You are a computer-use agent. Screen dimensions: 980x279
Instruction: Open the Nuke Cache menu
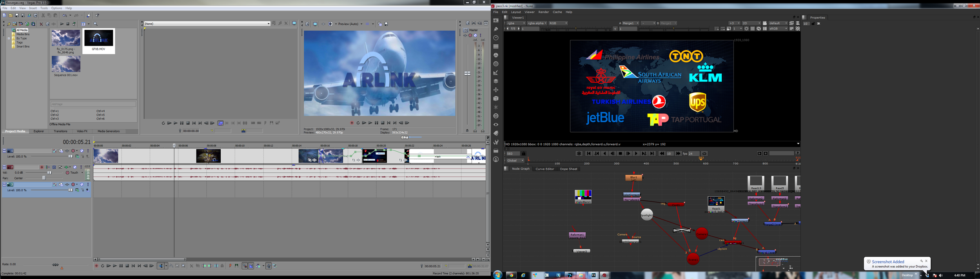[x=557, y=12]
